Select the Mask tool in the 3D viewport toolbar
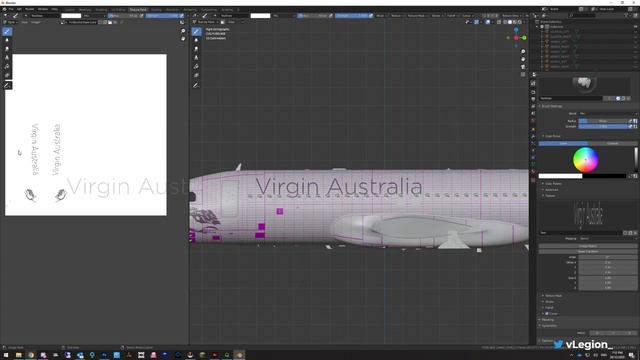 coord(196,76)
